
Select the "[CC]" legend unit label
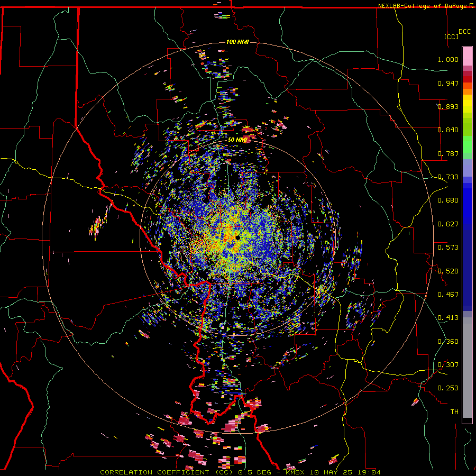[x=452, y=36]
